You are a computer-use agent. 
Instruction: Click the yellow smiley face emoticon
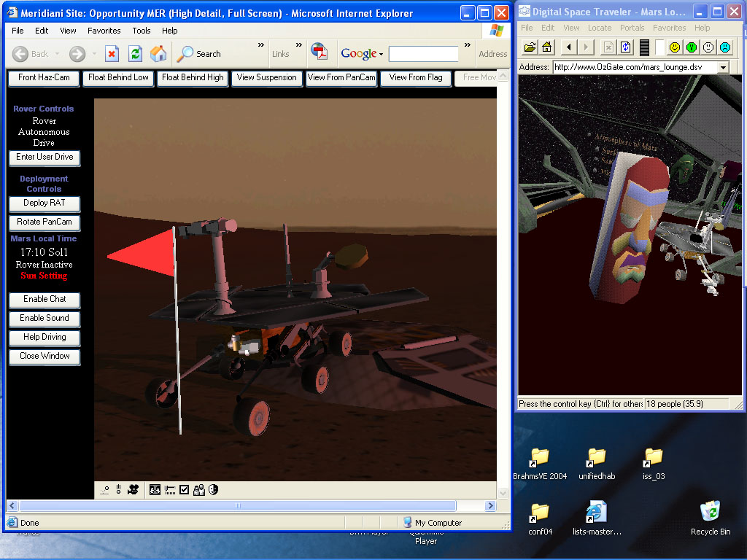click(675, 47)
